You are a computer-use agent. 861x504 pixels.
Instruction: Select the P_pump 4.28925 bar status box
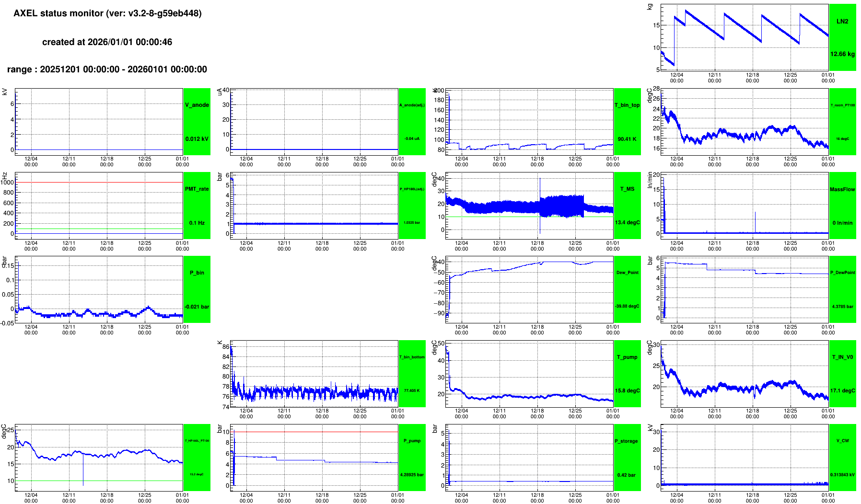coord(412,458)
